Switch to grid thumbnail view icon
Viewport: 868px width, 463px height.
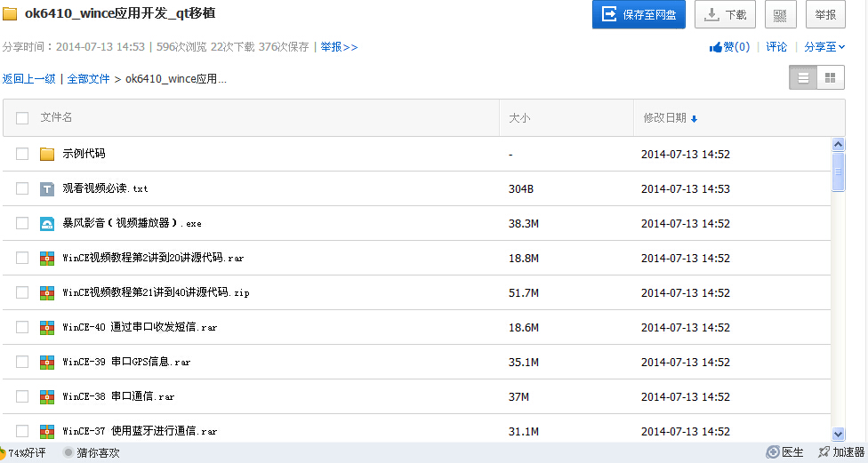pos(831,78)
